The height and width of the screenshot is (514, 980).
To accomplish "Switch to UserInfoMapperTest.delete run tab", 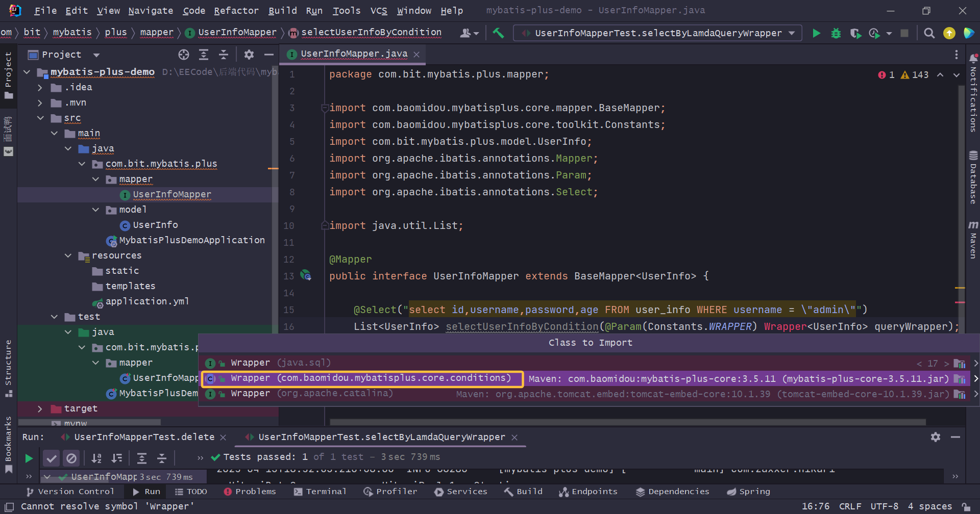I will tap(144, 437).
